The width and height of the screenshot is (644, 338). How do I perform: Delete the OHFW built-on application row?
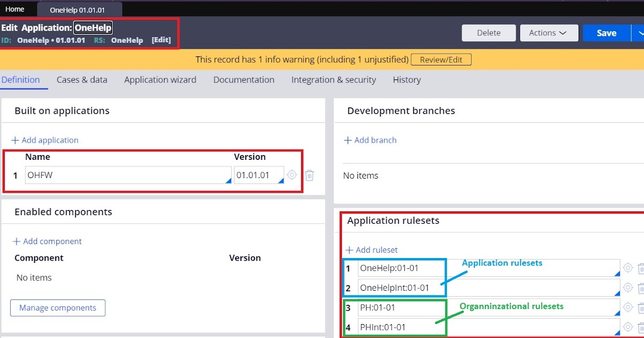[310, 175]
